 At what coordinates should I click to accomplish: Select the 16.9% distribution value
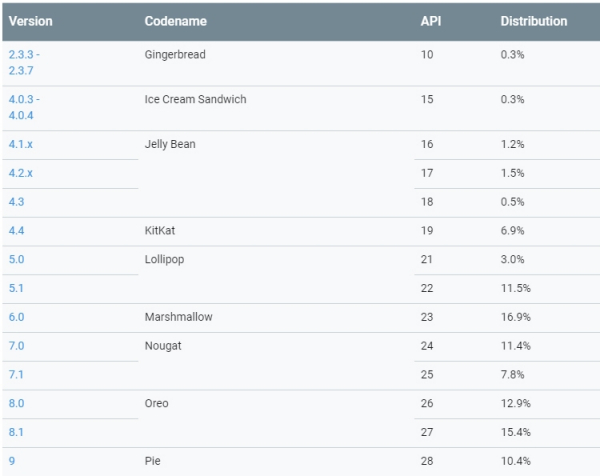tap(515, 317)
